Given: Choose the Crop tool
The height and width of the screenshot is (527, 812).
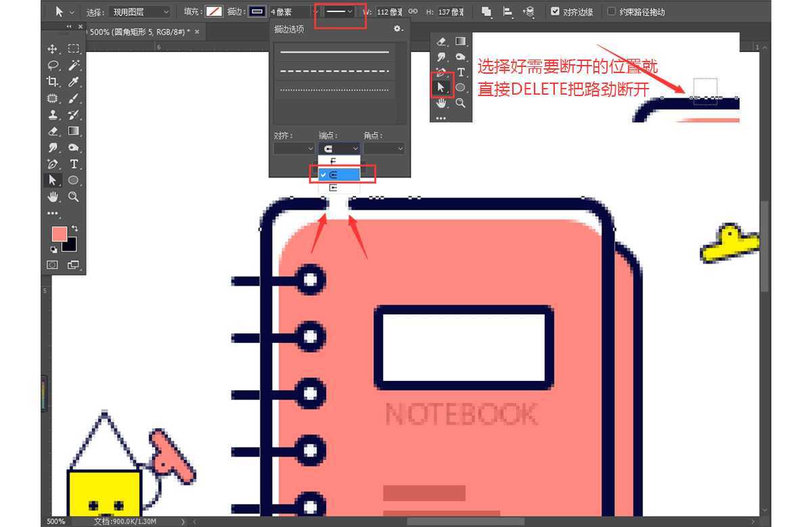Looking at the screenshot, I should tap(52, 81).
